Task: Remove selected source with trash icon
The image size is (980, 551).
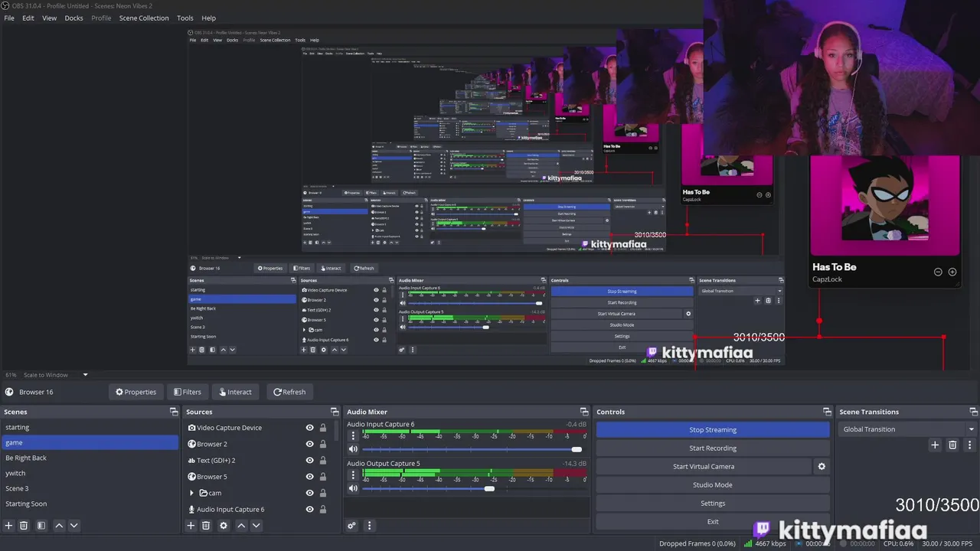Action: click(x=206, y=526)
